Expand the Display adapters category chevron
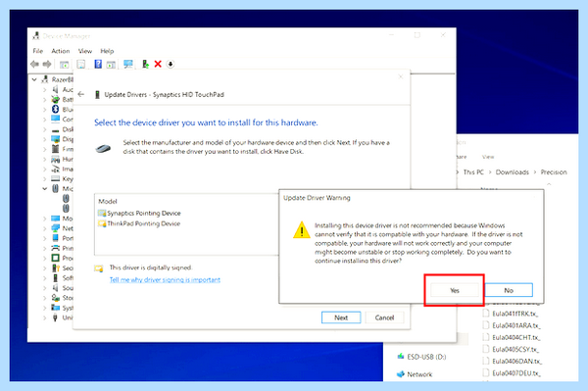The height and width of the screenshot is (391, 588). click(x=45, y=139)
